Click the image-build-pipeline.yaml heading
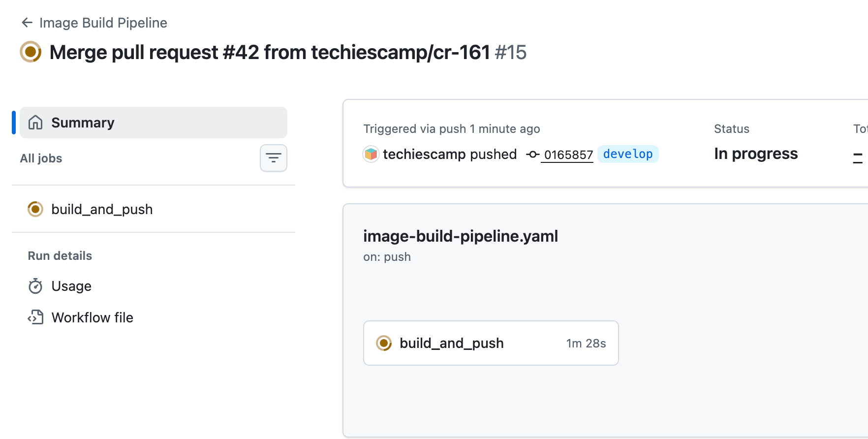868x439 pixels. coord(461,236)
